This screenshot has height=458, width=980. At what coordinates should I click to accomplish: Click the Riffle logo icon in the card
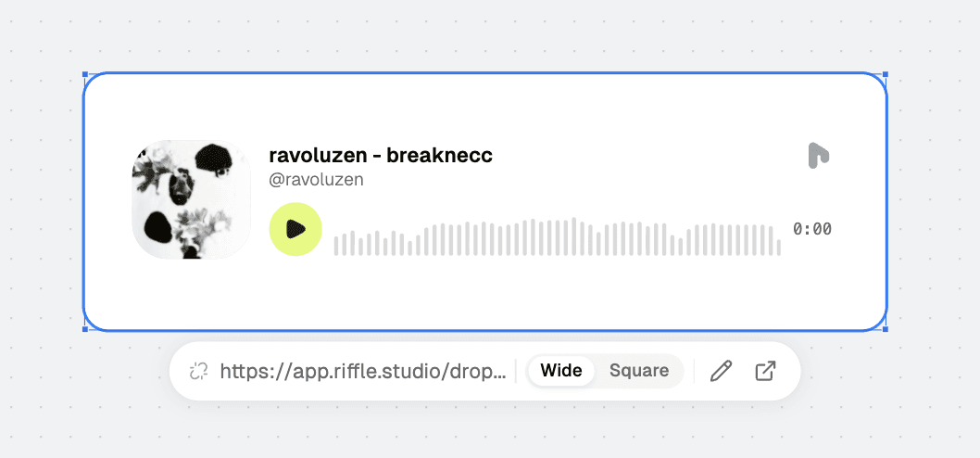tap(818, 155)
